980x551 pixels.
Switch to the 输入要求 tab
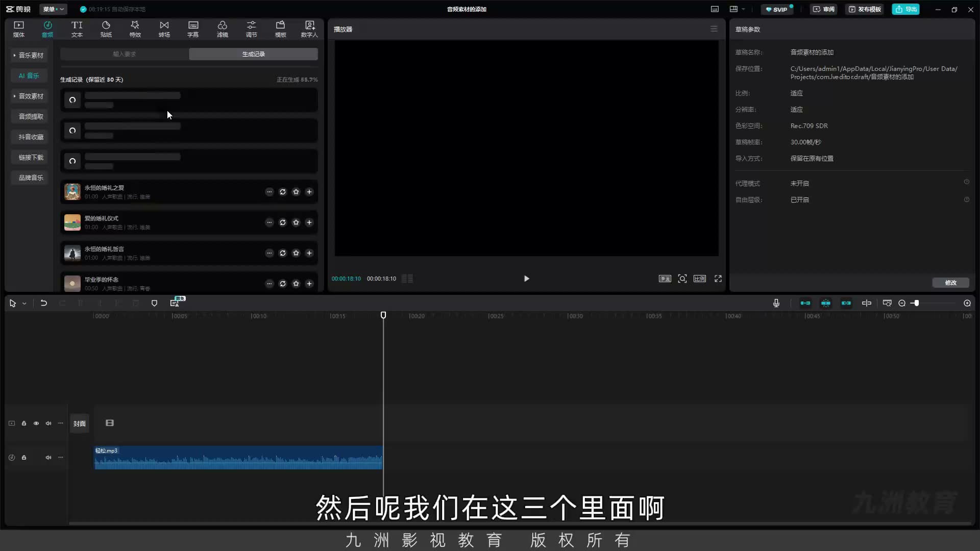pyautogui.click(x=125, y=54)
